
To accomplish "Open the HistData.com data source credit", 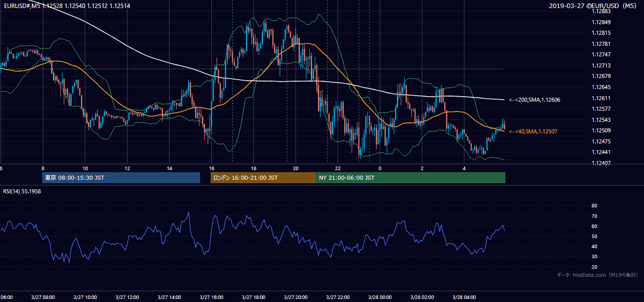I will 598,275.
